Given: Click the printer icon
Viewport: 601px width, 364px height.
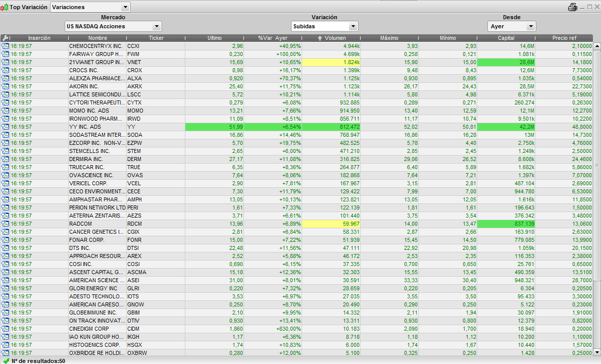Looking at the screenshot, I should click(x=573, y=7).
